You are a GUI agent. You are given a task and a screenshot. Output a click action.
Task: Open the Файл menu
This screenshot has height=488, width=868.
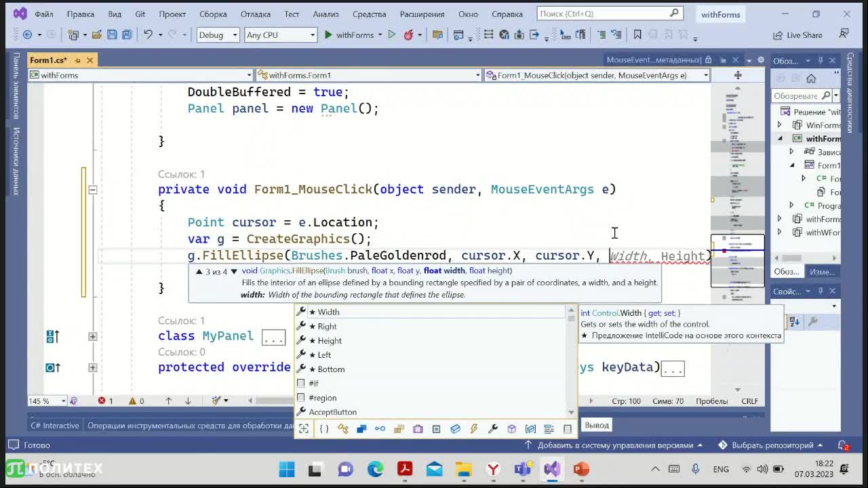[44, 14]
